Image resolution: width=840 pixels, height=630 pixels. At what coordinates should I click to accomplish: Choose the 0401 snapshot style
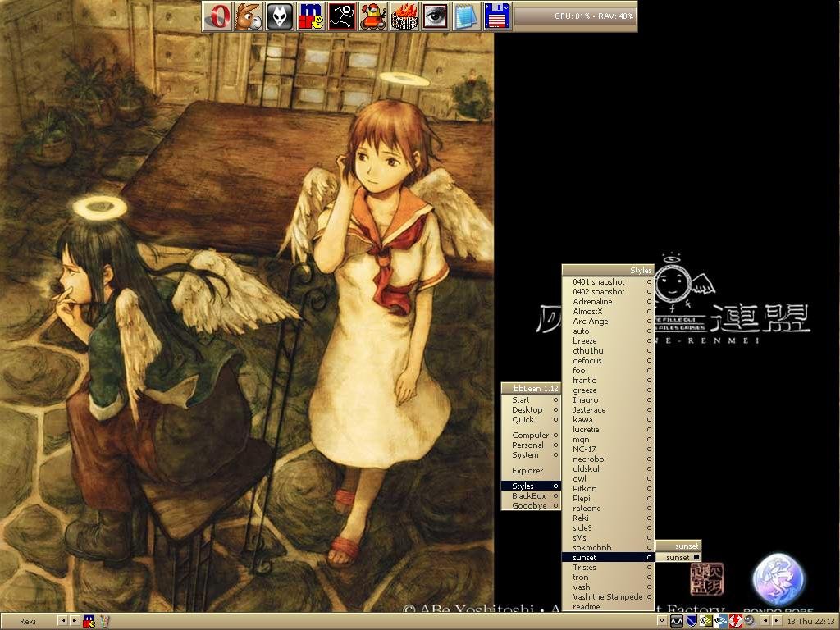[x=608, y=282]
